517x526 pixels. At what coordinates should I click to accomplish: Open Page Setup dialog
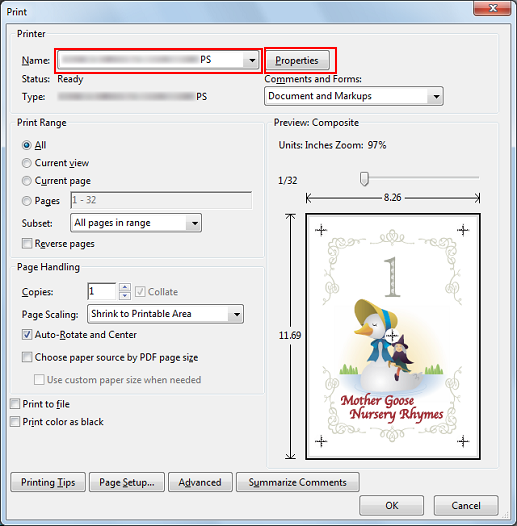tap(127, 482)
